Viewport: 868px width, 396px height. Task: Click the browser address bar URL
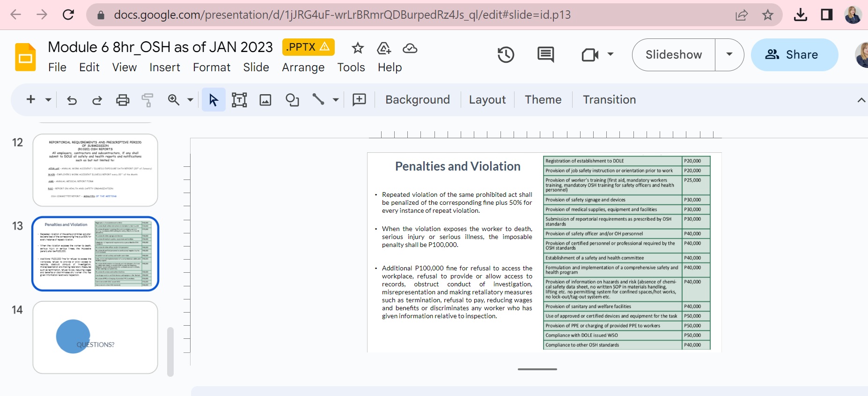[342, 15]
